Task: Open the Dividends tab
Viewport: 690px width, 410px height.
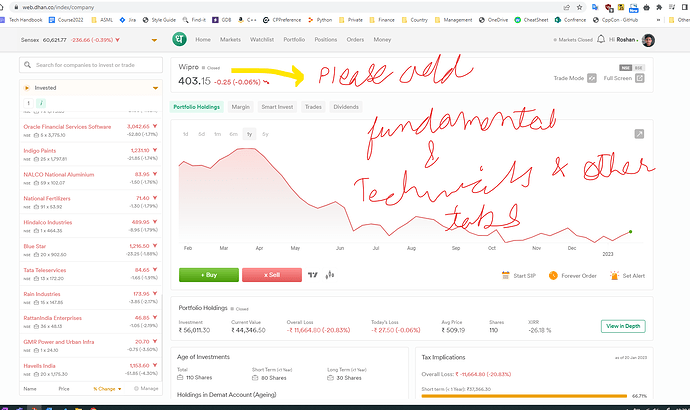Action: pos(346,107)
